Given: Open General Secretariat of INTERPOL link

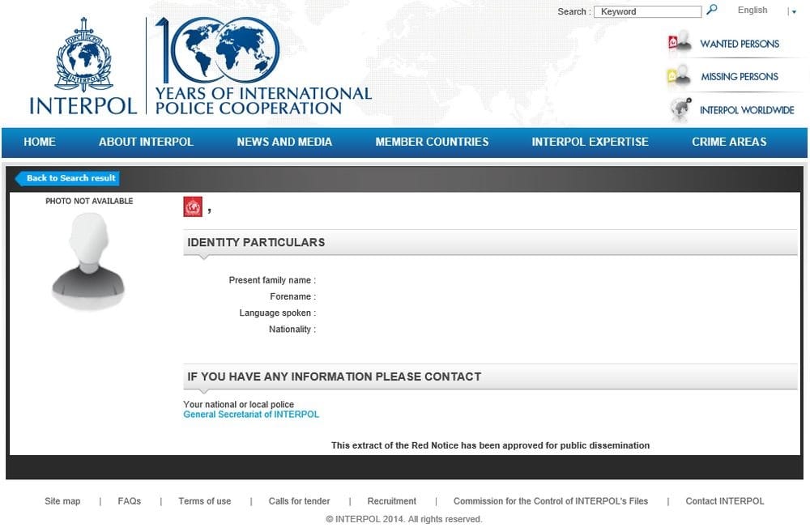Looking at the screenshot, I should tap(251, 415).
